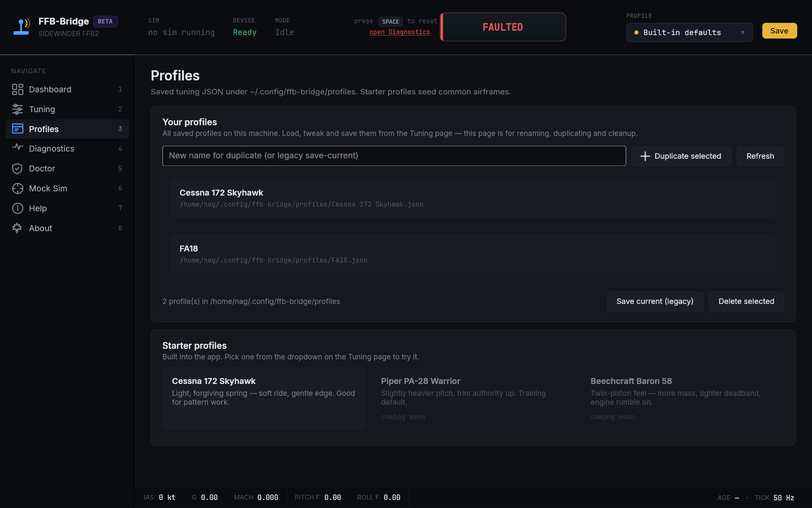
Task: Click Delete selected button
Action: 746,301
